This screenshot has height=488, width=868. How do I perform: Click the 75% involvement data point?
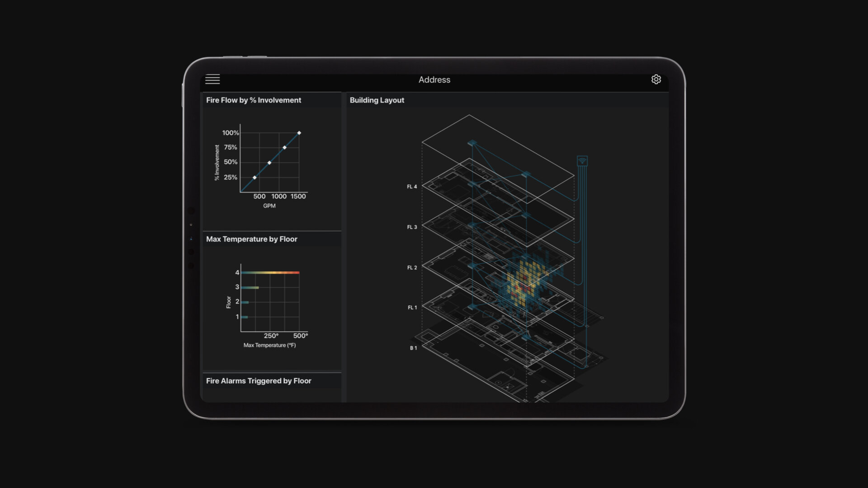tap(284, 148)
